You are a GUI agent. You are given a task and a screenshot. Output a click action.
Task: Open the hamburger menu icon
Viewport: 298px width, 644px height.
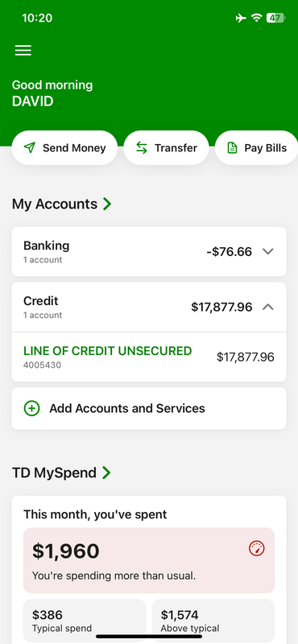23,50
